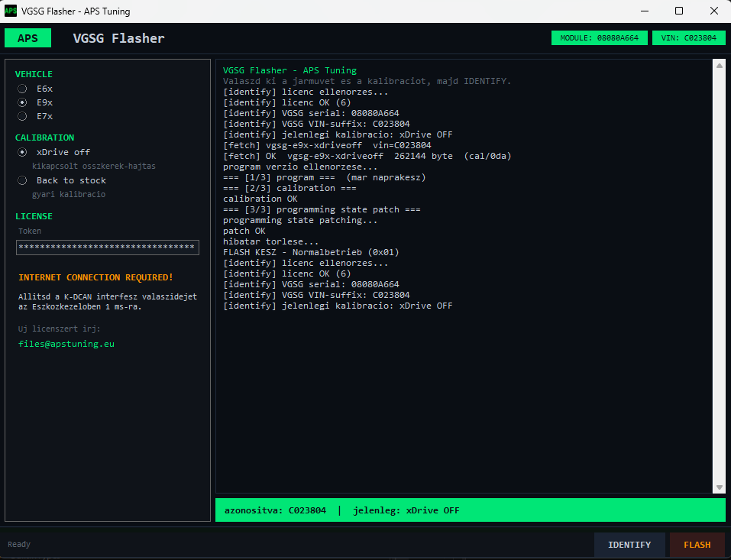Open the files@apstuning.eu email link
Image resolution: width=731 pixels, height=560 pixels.
pos(66,344)
